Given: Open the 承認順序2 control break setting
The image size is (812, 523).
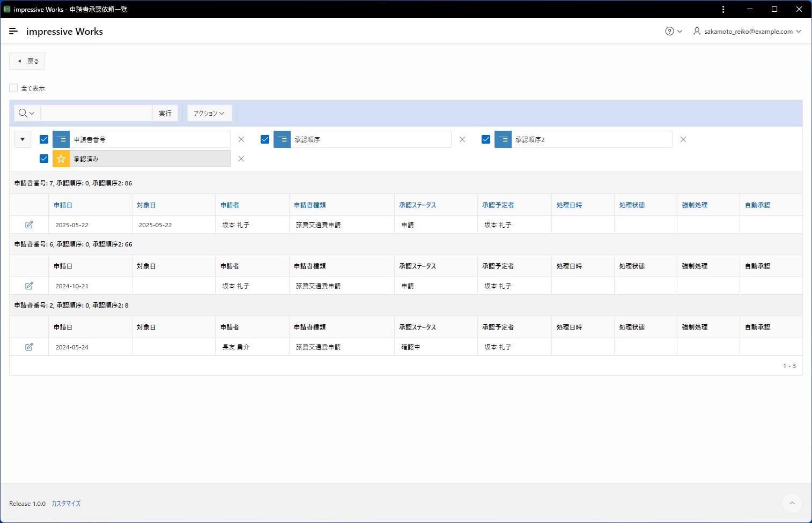Looking at the screenshot, I should click(x=592, y=139).
